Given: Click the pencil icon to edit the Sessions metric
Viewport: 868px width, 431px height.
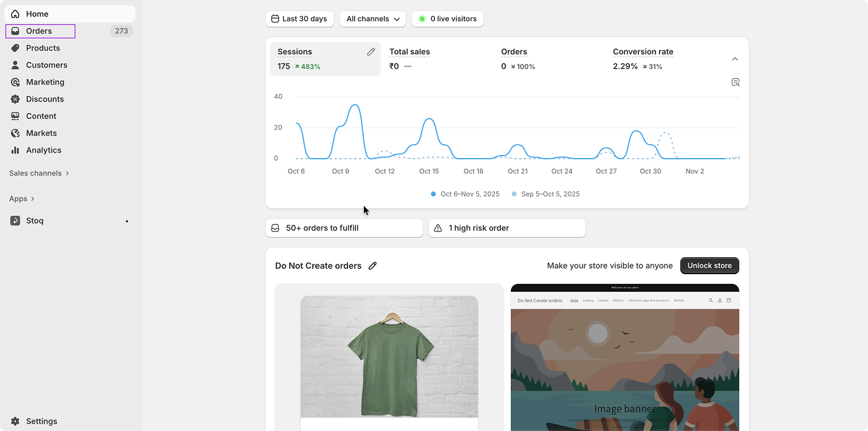Looking at the screenshot, I should click(x=371, y=52).
